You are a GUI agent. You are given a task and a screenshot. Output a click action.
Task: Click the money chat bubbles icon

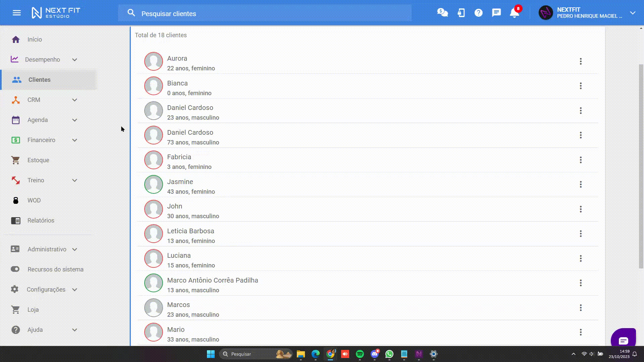click(442, 13)
